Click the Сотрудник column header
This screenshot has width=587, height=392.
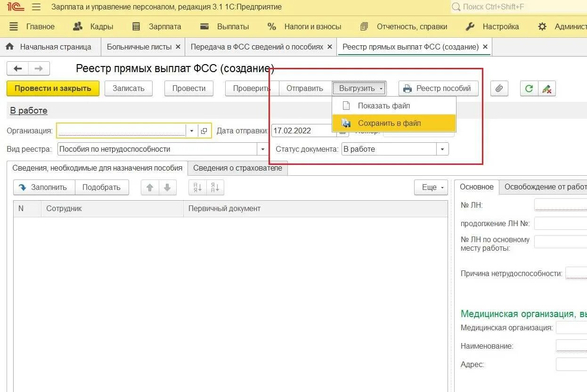pos(112,208)
